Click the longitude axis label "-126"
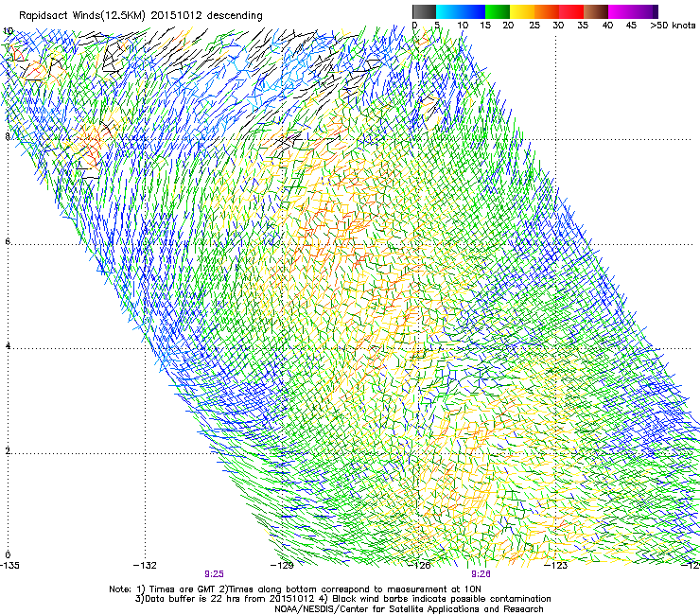 419,566
